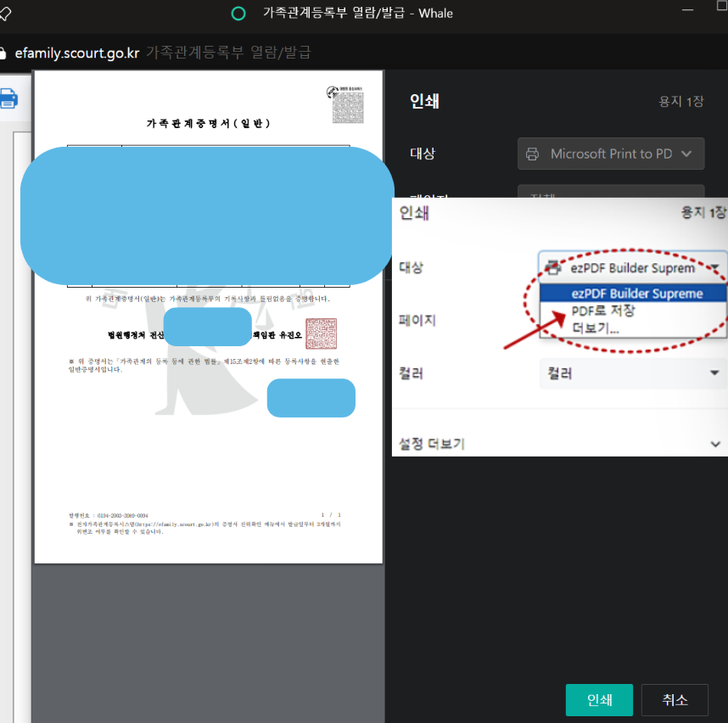
Task: Open the 컬러 color mode dropdown
Action: [632, 373]
